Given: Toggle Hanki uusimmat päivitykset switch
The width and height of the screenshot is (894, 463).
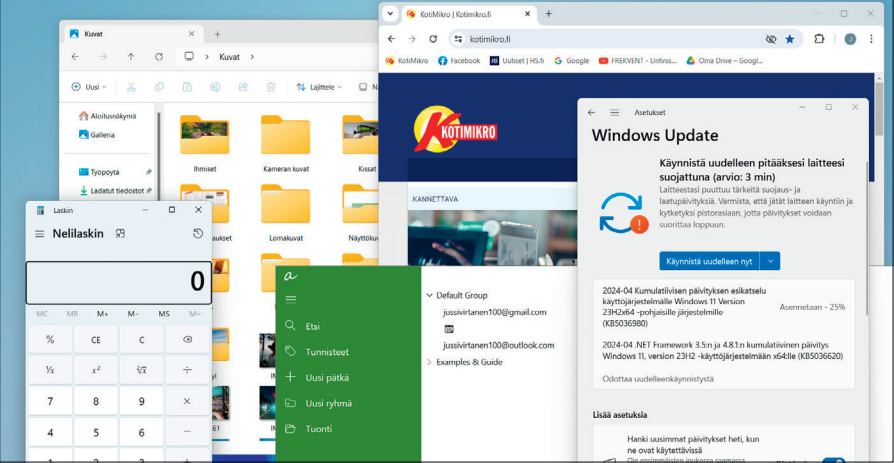Looking at the screenshot, I should tap(834, 460).
